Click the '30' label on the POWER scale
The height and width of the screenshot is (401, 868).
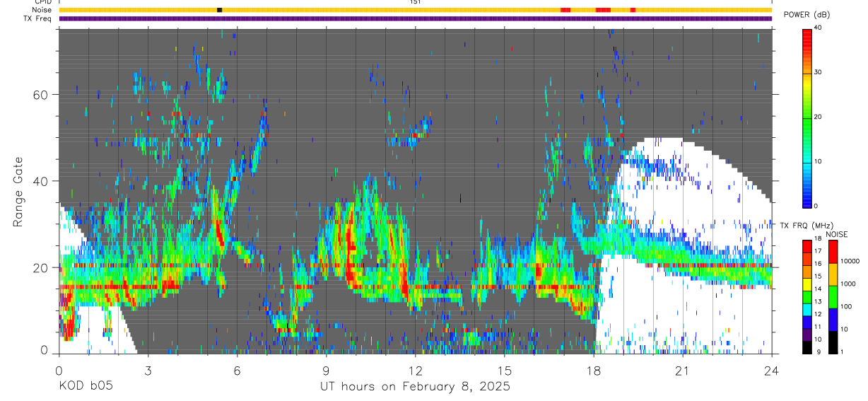click(x=817, y=73)
